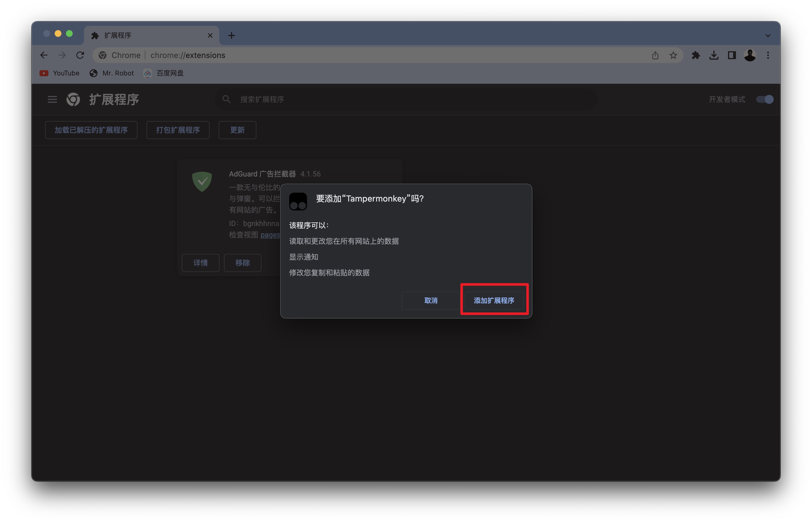Open a new tab with the plus button

pos(232,35)
